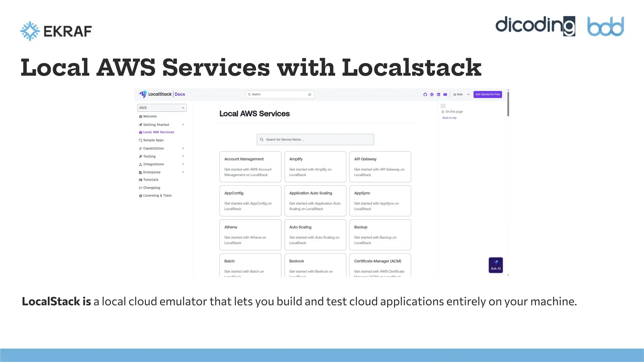This screenshot has height=362, width=644.
Task: Click the Tutorials book icon
Action: click(x=141, y=180)
